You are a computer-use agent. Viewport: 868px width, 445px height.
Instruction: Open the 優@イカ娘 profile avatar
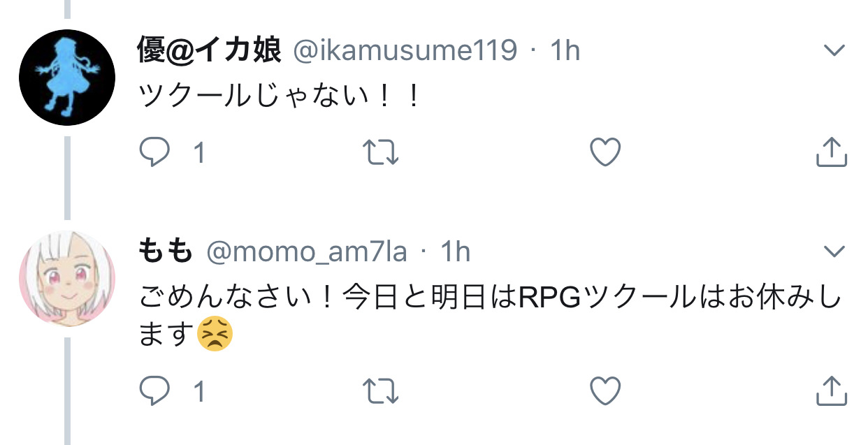click(x=66, y=77)
